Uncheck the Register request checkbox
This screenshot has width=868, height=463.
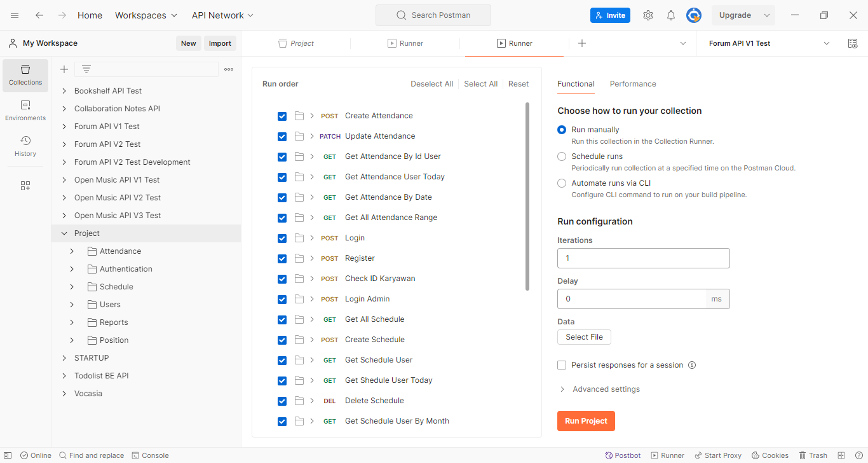coord(282,259)
